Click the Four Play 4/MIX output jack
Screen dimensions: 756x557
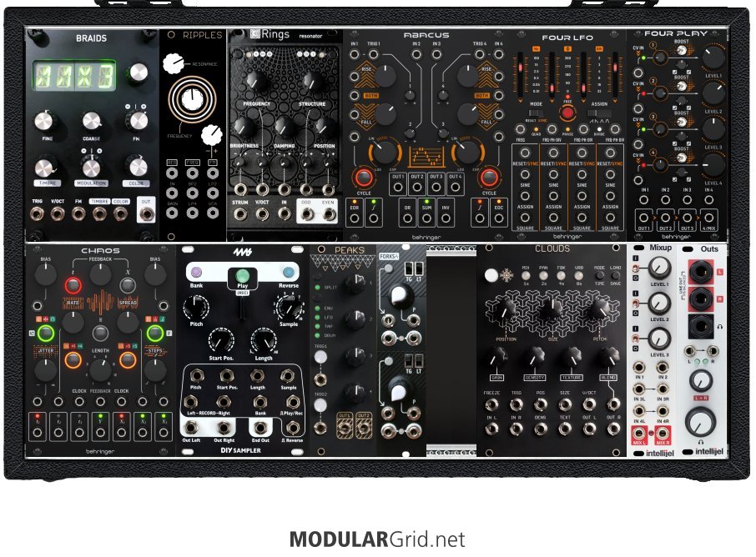708,217
